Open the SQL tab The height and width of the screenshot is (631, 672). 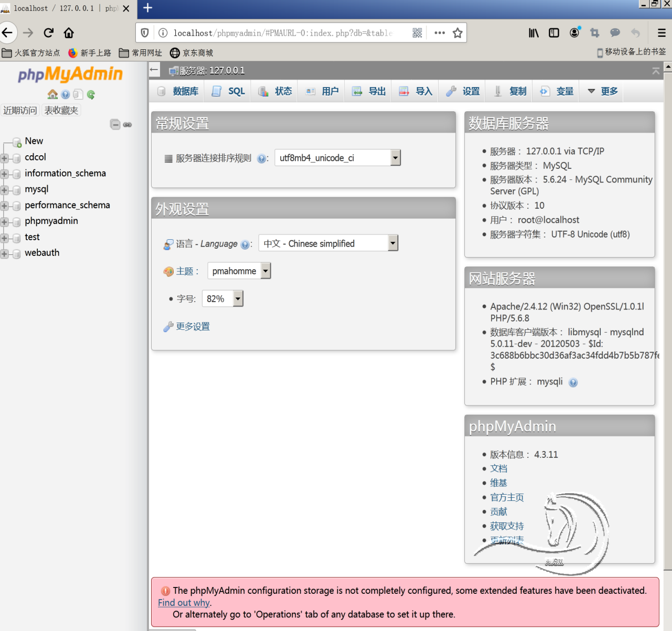(x=228, y=91)
